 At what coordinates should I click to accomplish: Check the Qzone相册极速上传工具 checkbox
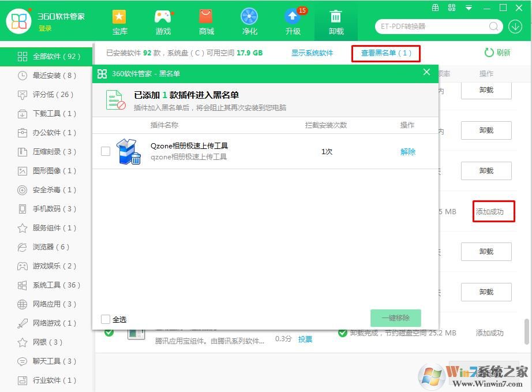(x=106, y=151)
